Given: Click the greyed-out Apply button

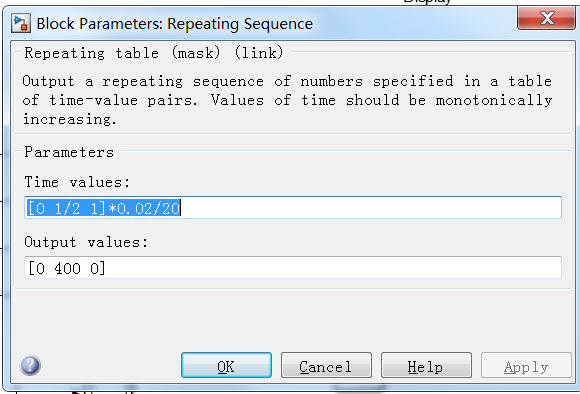Looking at the screenshot, I should 526,365.
